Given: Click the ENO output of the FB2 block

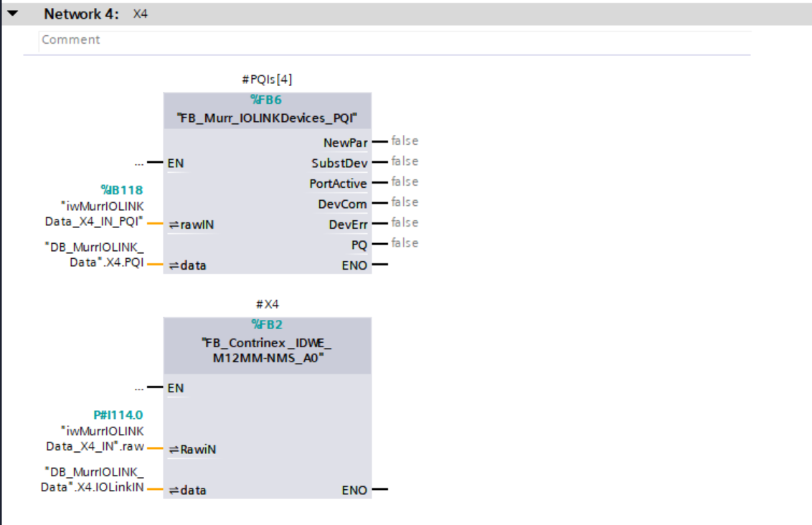Looking at the screenshot, I should [354, 491].
